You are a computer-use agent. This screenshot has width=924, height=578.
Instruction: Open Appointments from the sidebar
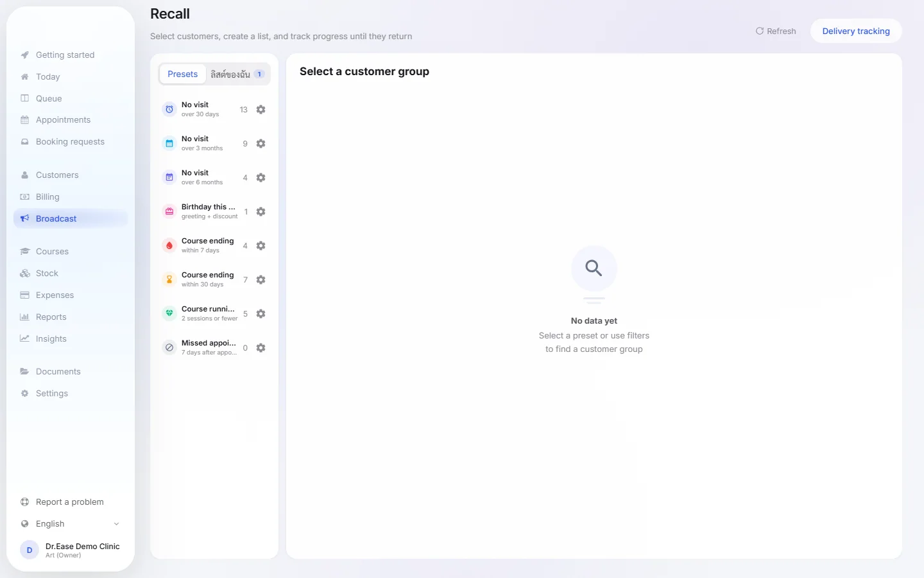(71, 120)
